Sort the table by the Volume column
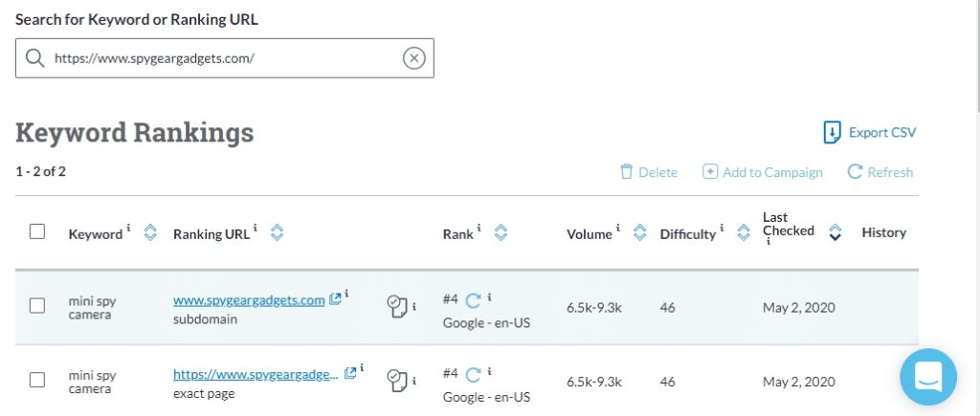The width and height of the screenshot is (980, 416). (640, 232)
